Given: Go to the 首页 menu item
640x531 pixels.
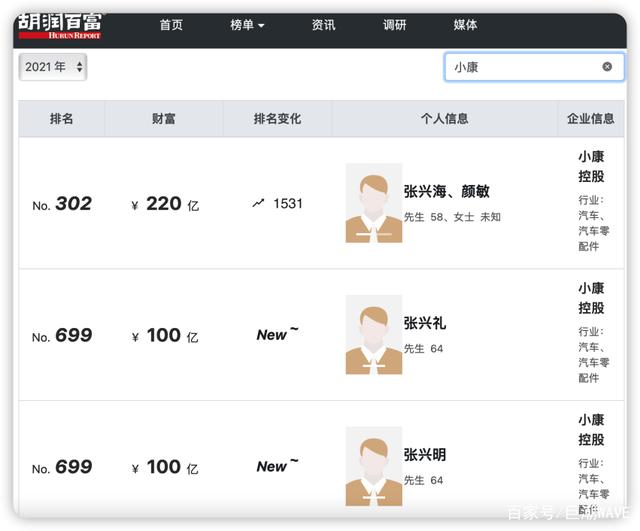Looking at the screenshot, I should (171, 25).
